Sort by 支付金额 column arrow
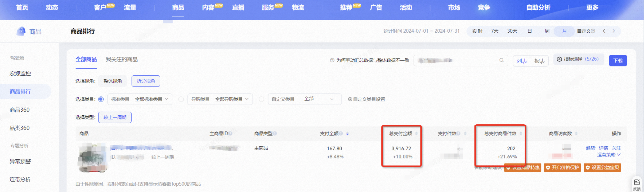Viewport: 644px width, 192px height. click(348, 134)
